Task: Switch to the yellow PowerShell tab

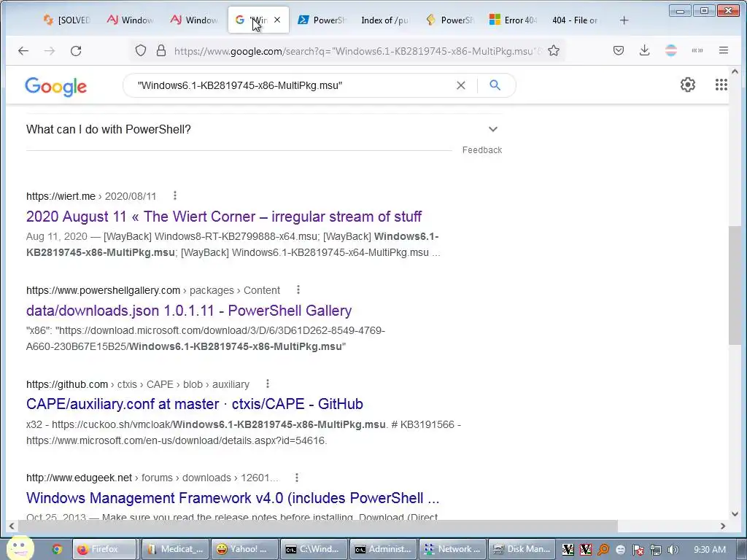Action: point(449,20)
